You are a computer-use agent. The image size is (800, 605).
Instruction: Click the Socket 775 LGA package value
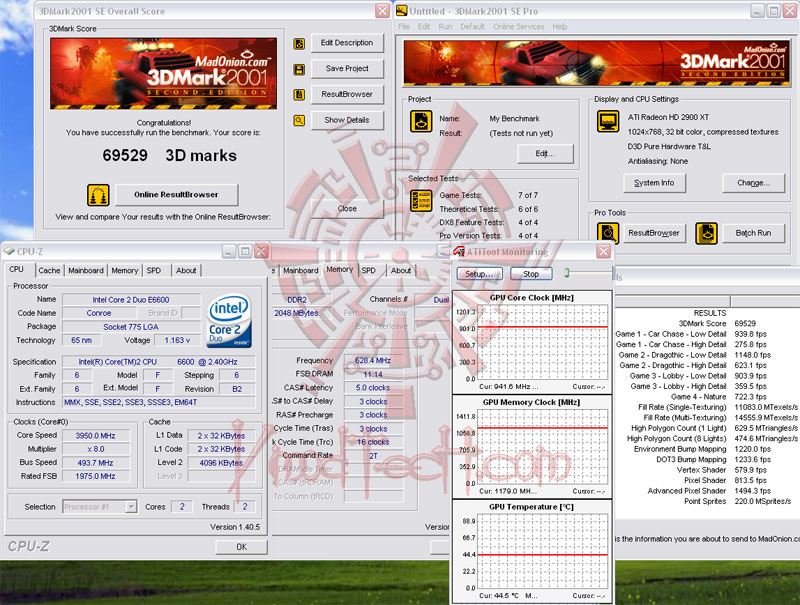[x=131, y=327]
